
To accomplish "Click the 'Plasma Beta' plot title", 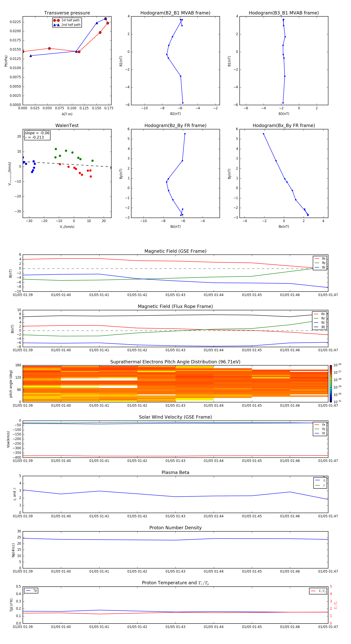I will coord(175,472).
